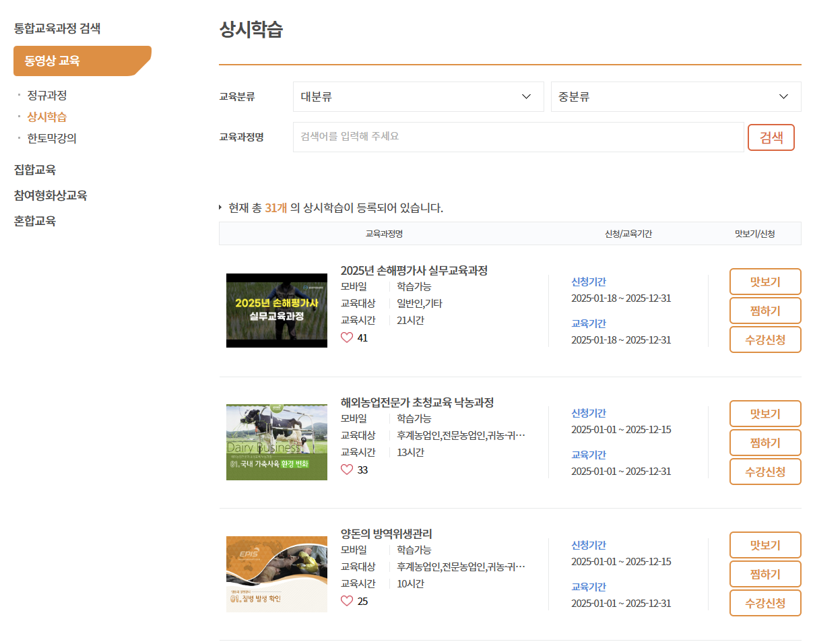
Task: Open the 양돈 방역위생관리 EPIS thumbnail
Action: point(277,574)
